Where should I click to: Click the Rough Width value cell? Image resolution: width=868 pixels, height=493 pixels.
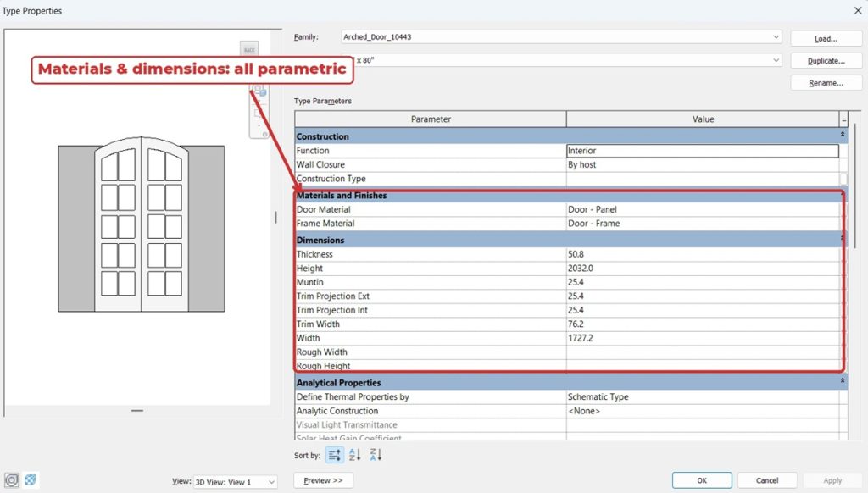pos(703,352)
